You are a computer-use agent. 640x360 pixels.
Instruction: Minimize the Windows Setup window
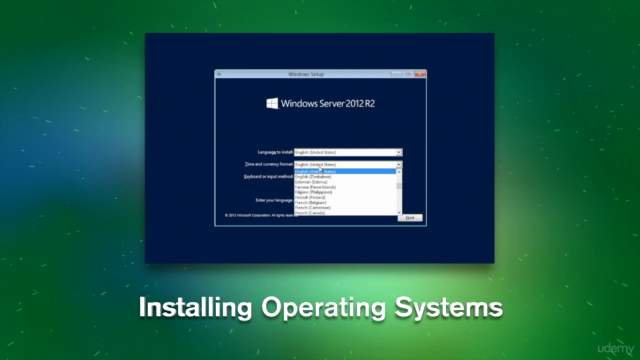pos(396,74)
